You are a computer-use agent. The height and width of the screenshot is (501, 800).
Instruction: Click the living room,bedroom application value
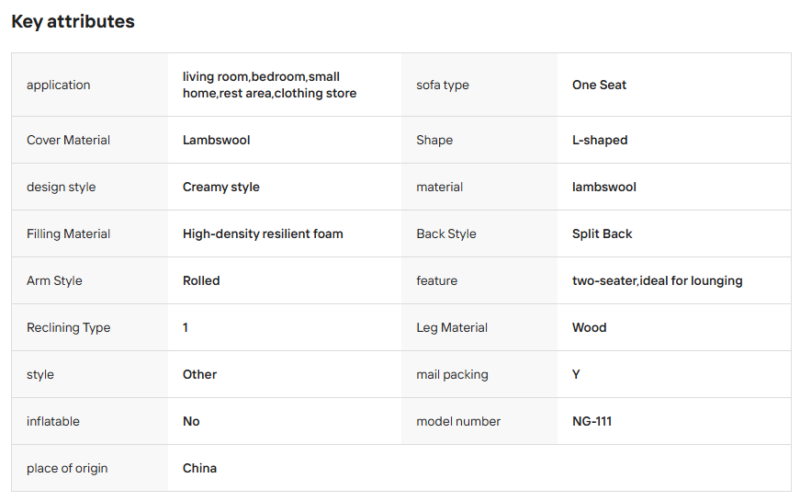269,85
